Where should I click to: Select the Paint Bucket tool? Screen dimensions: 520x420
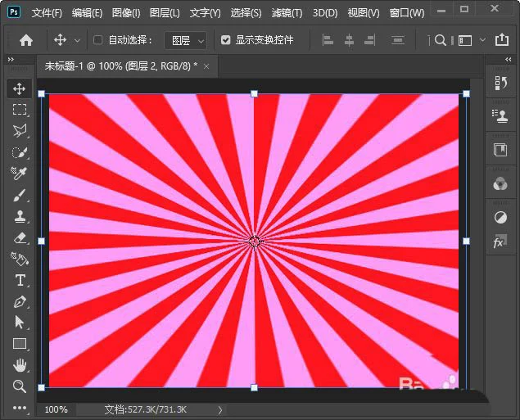point(19,259)
